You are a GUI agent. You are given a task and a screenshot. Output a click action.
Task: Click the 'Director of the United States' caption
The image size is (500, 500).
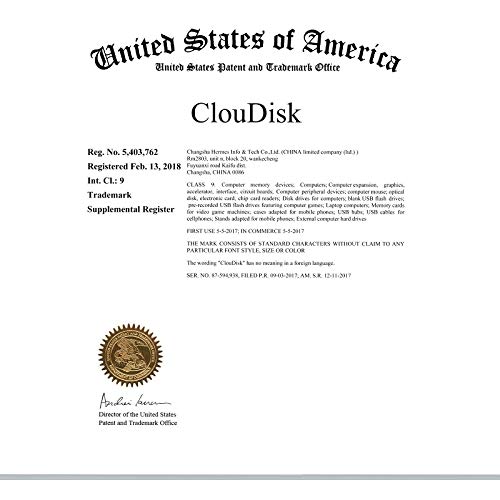[x=137, y=414]
